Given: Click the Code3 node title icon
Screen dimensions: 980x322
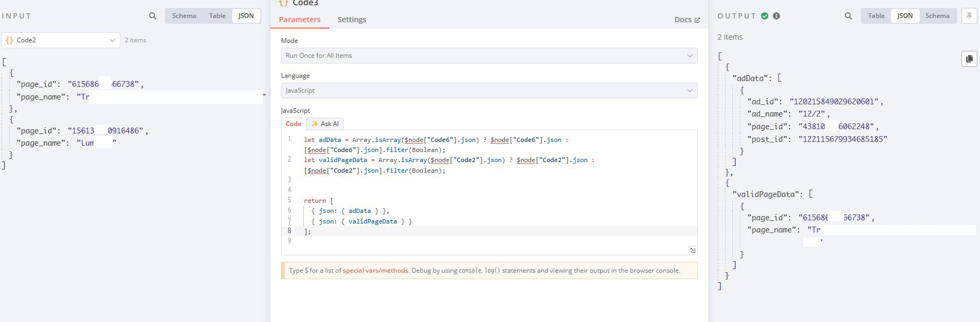Looking at the screenshot, I should tap(284, 3).
